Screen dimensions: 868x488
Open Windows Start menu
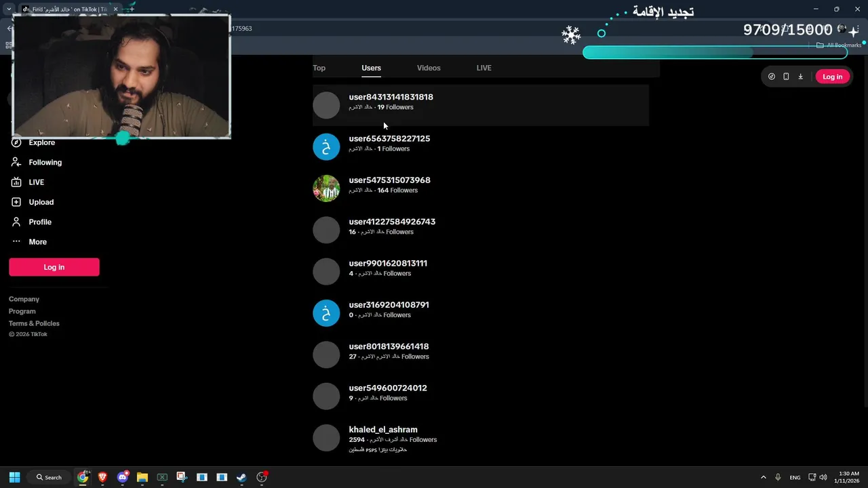14,477
